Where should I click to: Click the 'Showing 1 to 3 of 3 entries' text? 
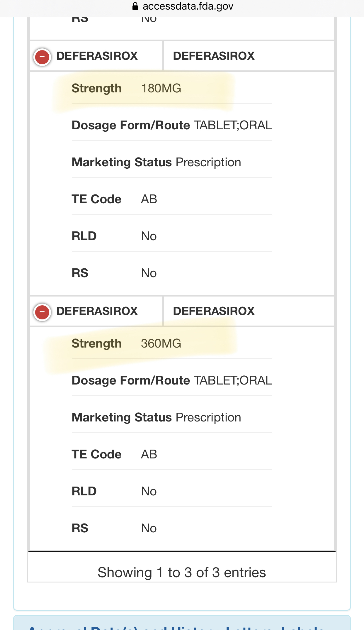(182, 573)
